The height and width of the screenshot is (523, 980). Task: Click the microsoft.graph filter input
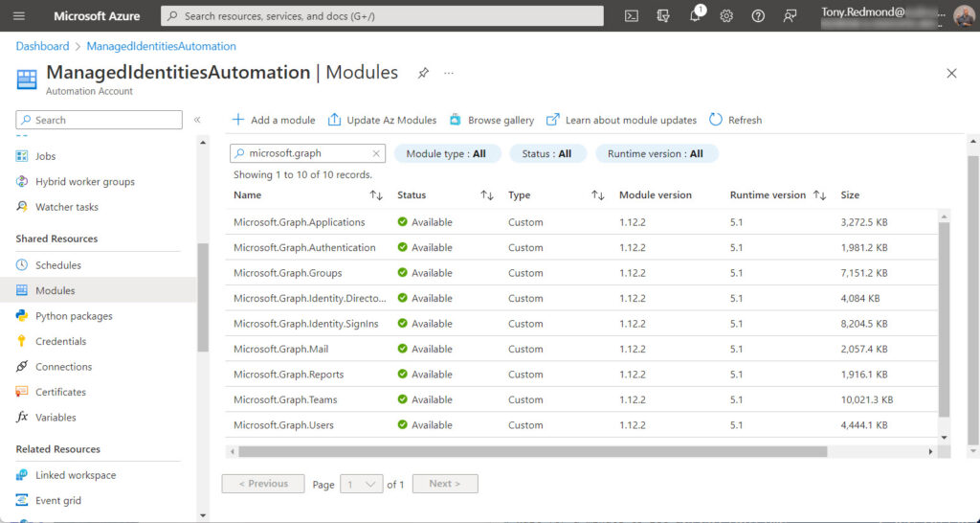(306, 153)
